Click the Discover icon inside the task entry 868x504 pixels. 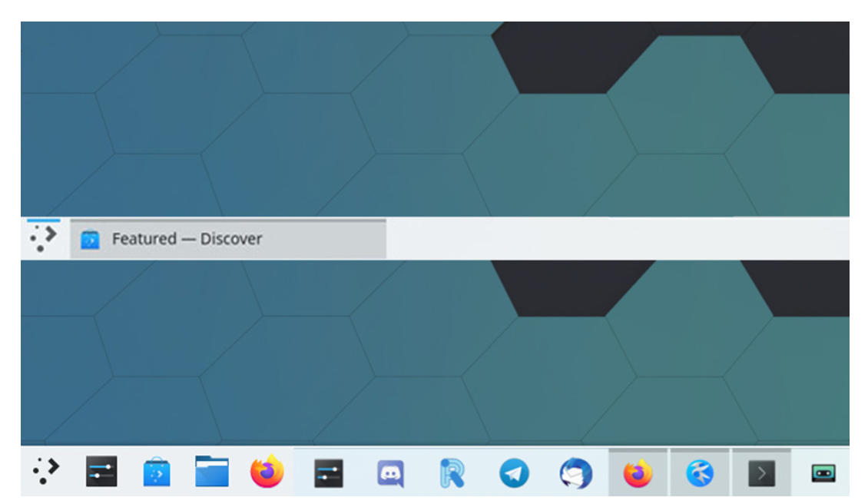click(91, 238)
